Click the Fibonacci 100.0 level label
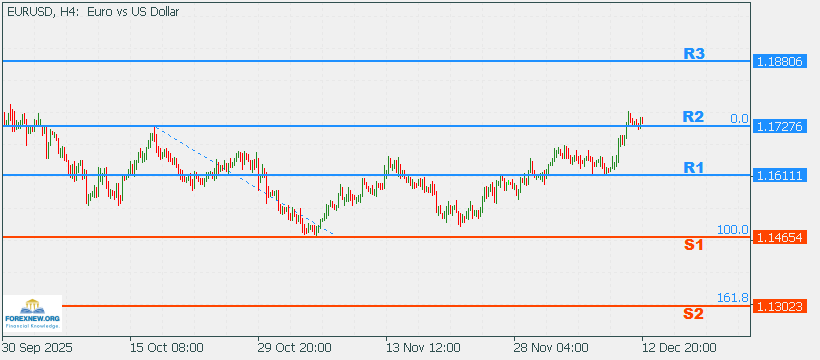Image resolution: width=820 pixels, height=360 pixels. pyautogui.click(x=733, y=230)
